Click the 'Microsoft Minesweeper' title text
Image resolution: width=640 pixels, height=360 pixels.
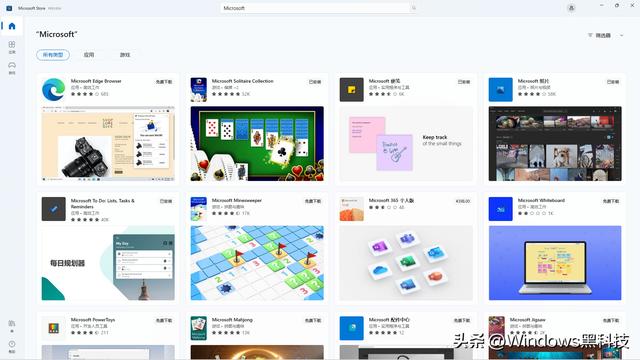(x=237, y=200)
